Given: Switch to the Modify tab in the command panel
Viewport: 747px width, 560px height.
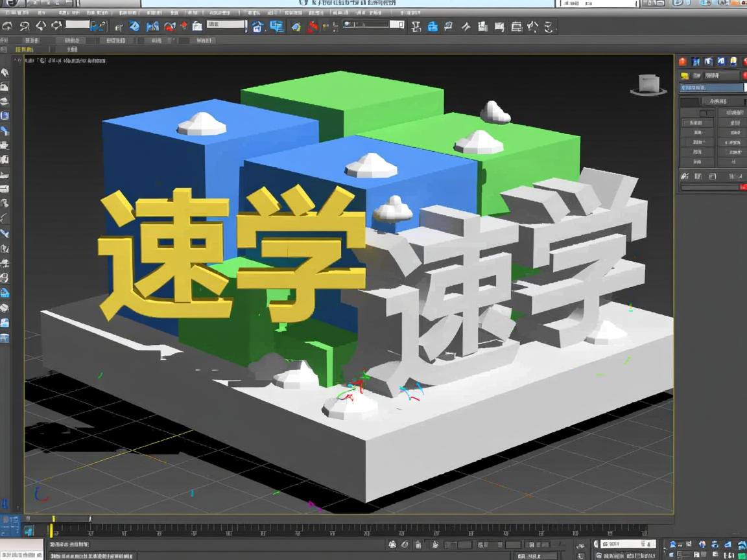Looking at the screenshot, I should coord(695,62).
